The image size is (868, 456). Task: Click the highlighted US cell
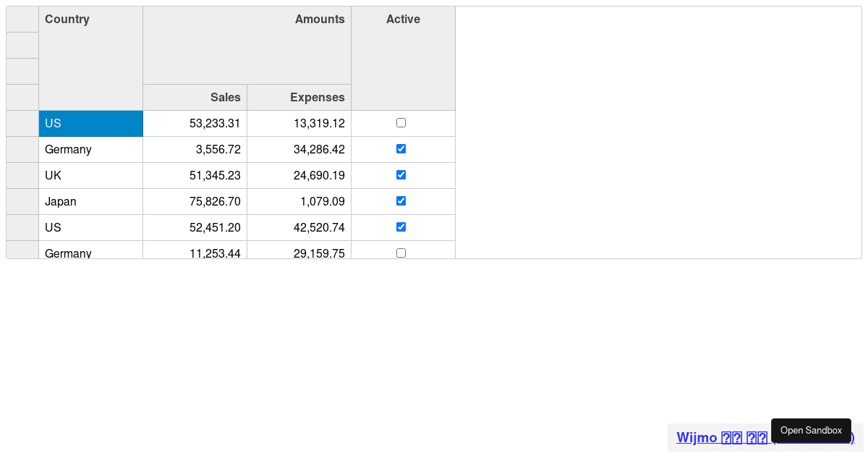tap(90, 123)
